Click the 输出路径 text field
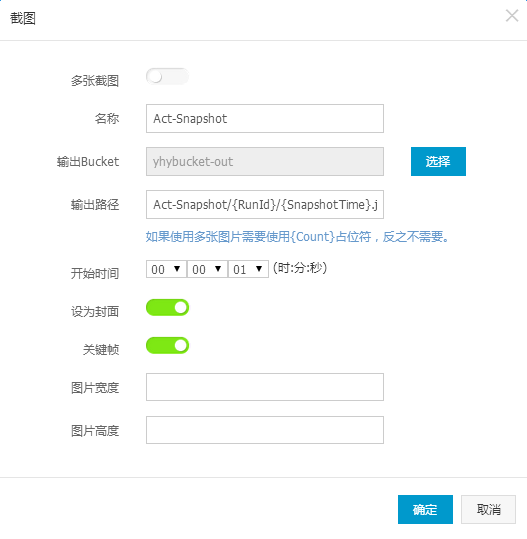This screenshot has width=527, height=539. pos(265,205)
